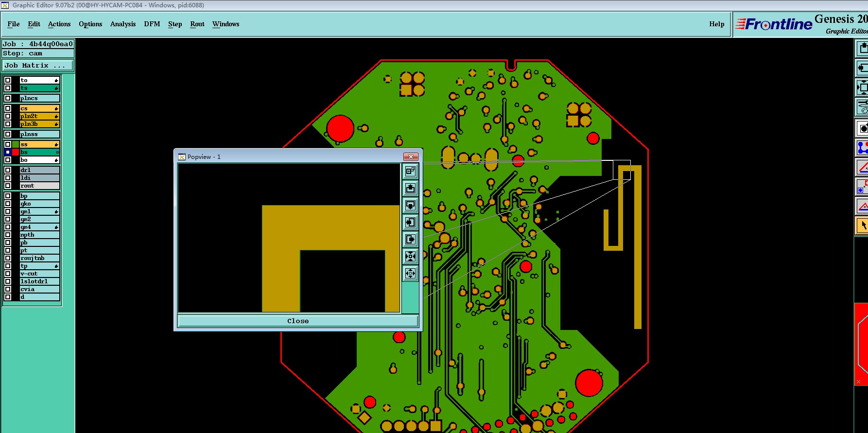This screenshot has height=433, width=868.
Task: Click the Graphic Editor title bar icon
Action: coord(5,5)
